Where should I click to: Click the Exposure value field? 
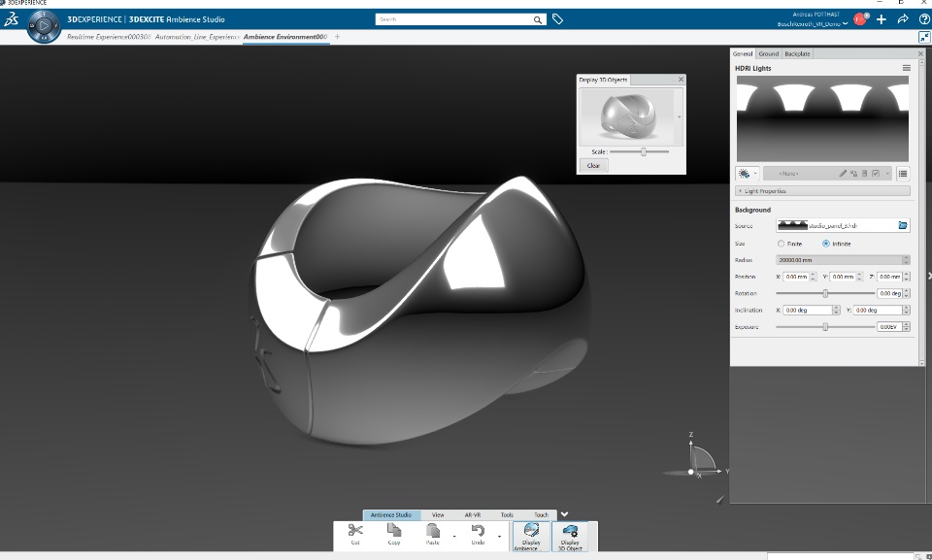tap(890, 326)
